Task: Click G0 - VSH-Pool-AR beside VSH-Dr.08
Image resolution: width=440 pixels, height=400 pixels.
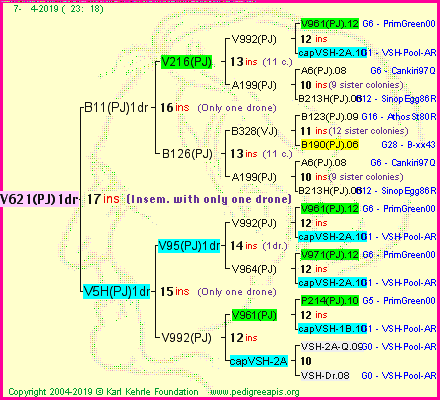Action: pos(399,376)
